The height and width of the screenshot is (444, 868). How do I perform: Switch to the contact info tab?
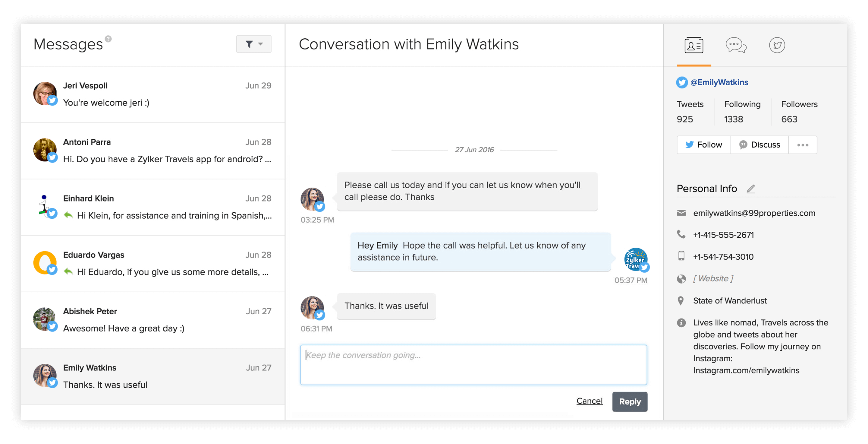(x=693, y=45)
